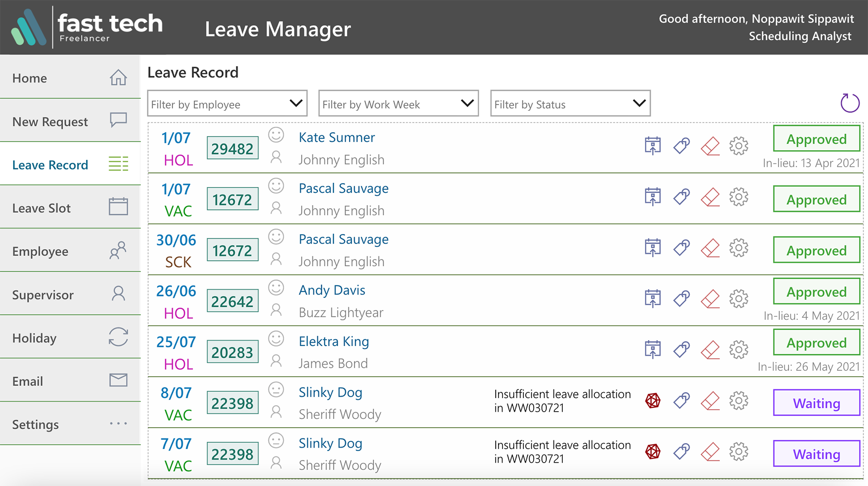Open the Leave Slot page
Screen dimensions: 868x486
[x=70, y=208]
